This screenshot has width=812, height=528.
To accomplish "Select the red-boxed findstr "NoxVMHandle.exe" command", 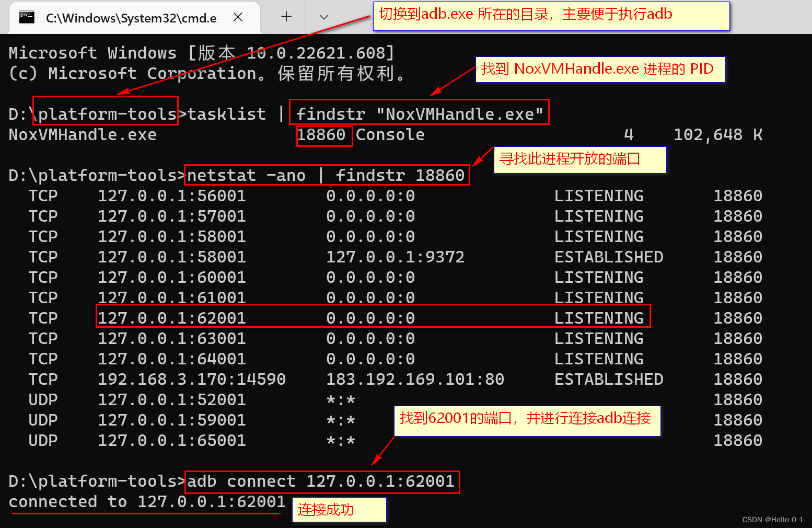I will 419,112.
